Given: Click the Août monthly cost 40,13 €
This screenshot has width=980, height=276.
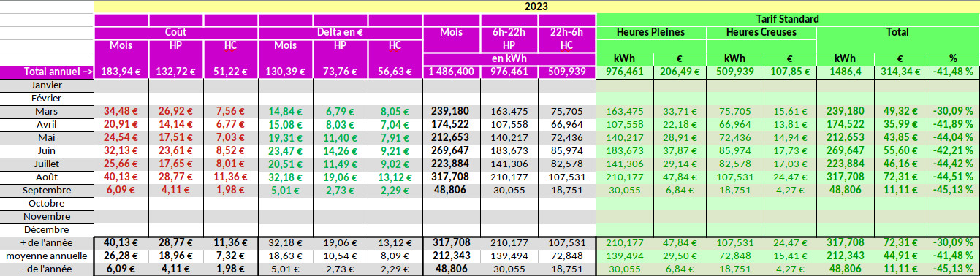Looking at the screenshot, I should tap(121, 177).
